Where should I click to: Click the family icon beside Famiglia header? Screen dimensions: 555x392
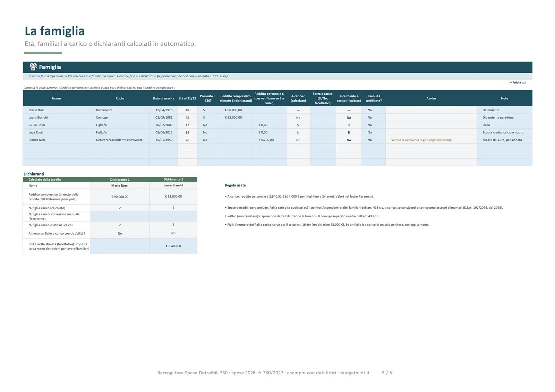tap(33, 67)
